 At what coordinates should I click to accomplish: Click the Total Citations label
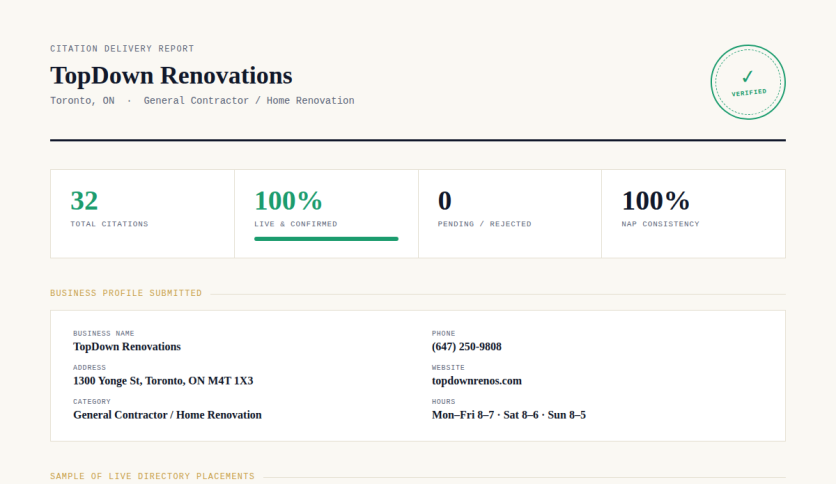pyautogui.click(x=109, y=224)
